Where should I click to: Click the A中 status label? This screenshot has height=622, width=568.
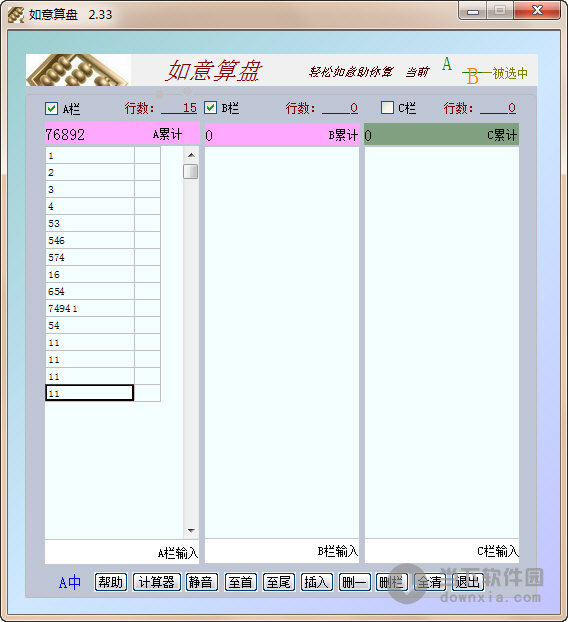[x=70, y=582]
